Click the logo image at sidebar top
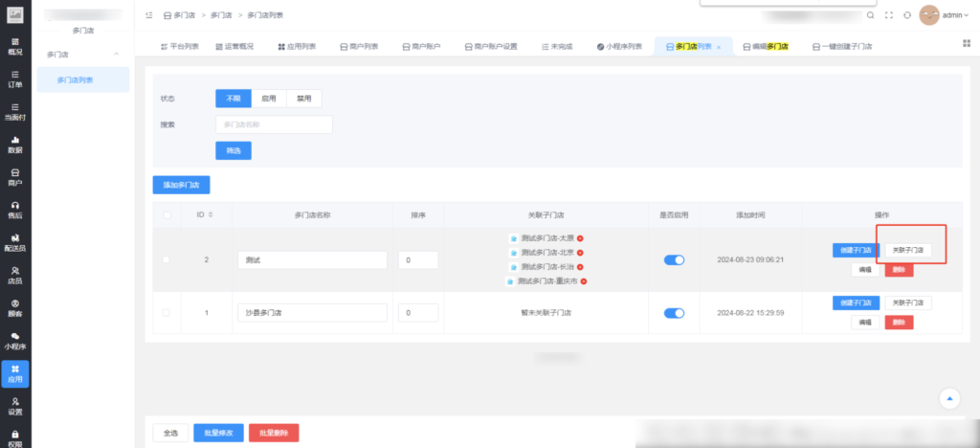This screenshot has width=980, height=448. click(15, 14)
